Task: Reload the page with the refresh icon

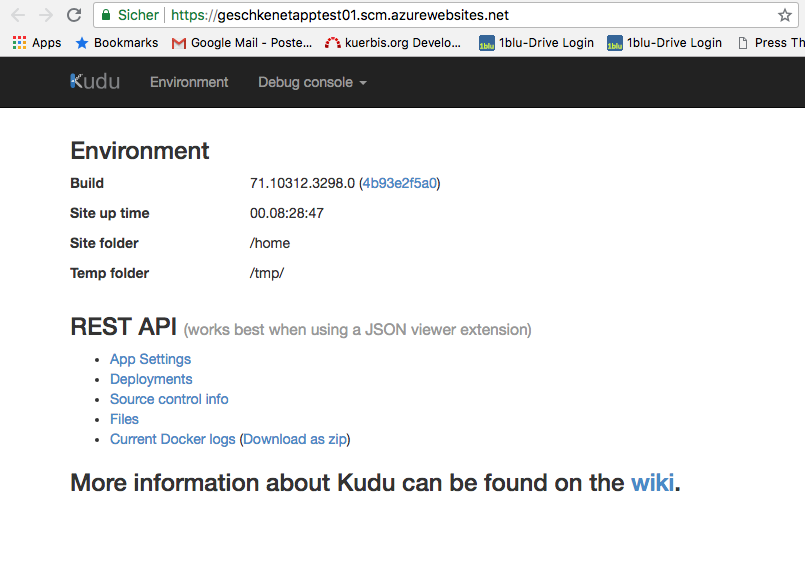Action: tap(74, 15)
